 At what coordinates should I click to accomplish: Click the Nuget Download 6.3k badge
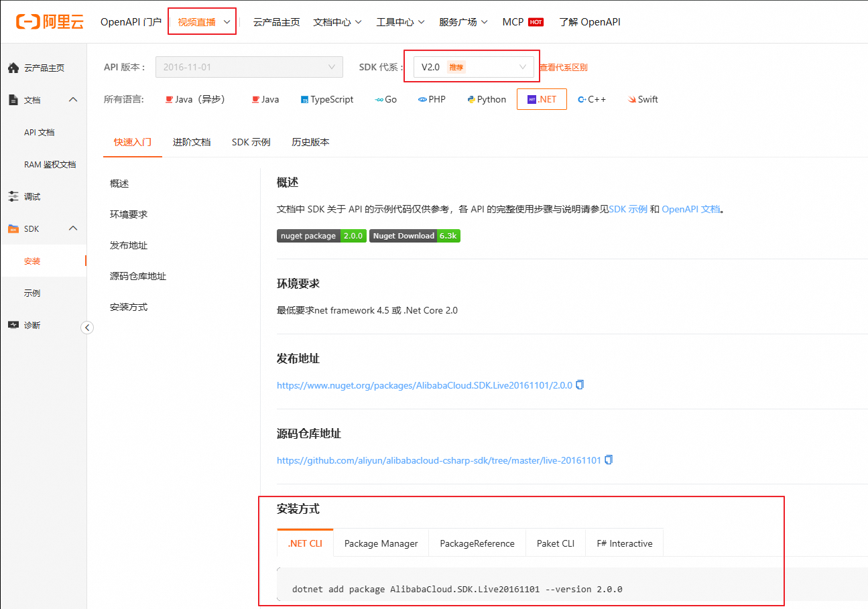coord(415,236)
